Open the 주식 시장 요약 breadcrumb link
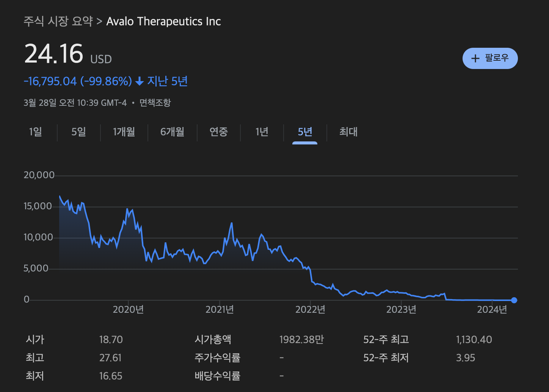 tap(58, 21)
